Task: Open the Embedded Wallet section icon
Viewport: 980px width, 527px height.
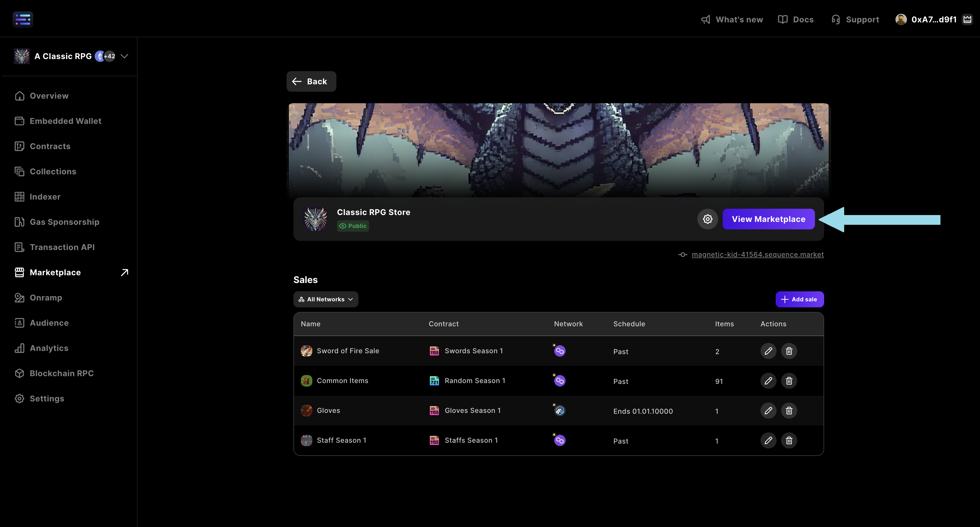Action: (20, 121)
